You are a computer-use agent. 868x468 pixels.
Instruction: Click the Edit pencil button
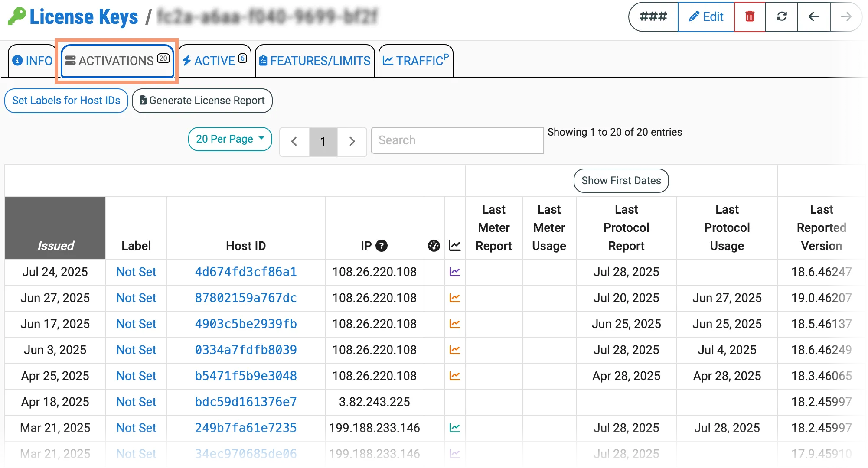pos(706,17)
